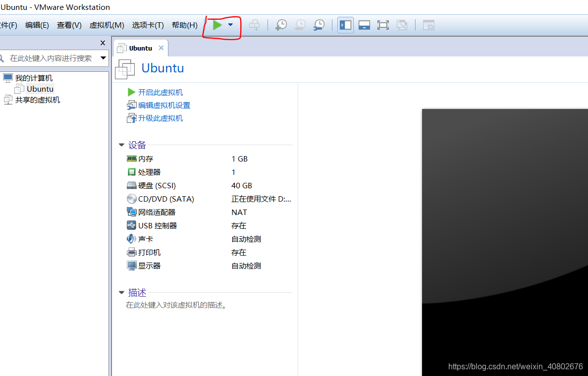
Task: Click 编辑虚拟机设置 link
Action: (164, 106)
